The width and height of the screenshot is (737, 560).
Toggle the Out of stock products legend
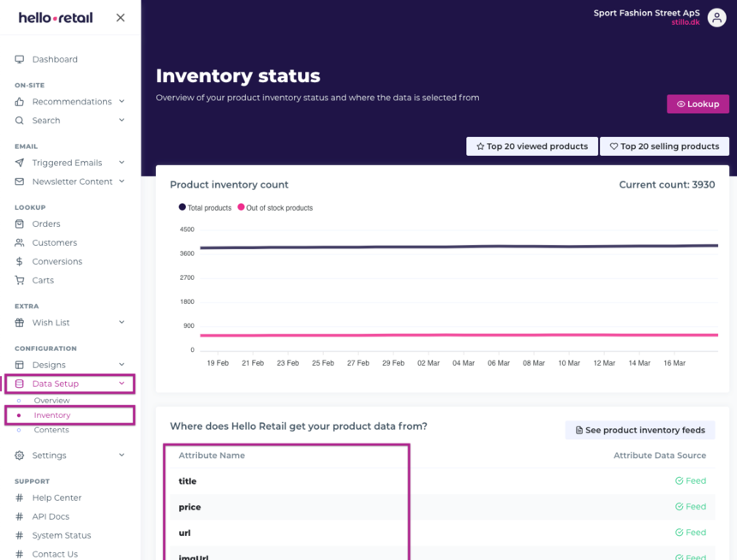point(274,208)
